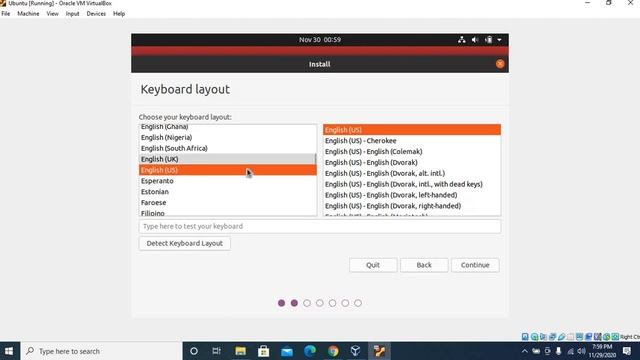Click VirtualBox recording status icon
The width and height of the screenshot is (640, 360).
point(588,337)
